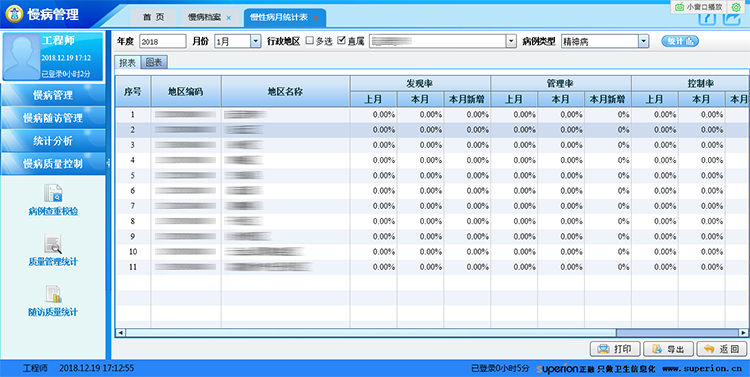Select table row number 1
Viewport: 750px width, 377px height.
[x=432, y=115]
